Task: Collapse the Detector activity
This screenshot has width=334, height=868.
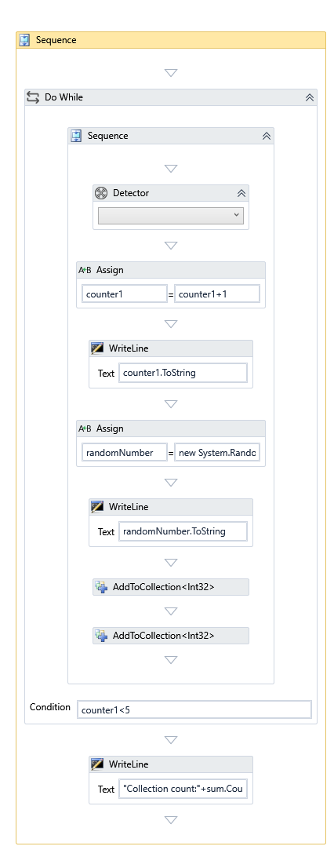Action: pyautogui.click(x=241, y=193)
